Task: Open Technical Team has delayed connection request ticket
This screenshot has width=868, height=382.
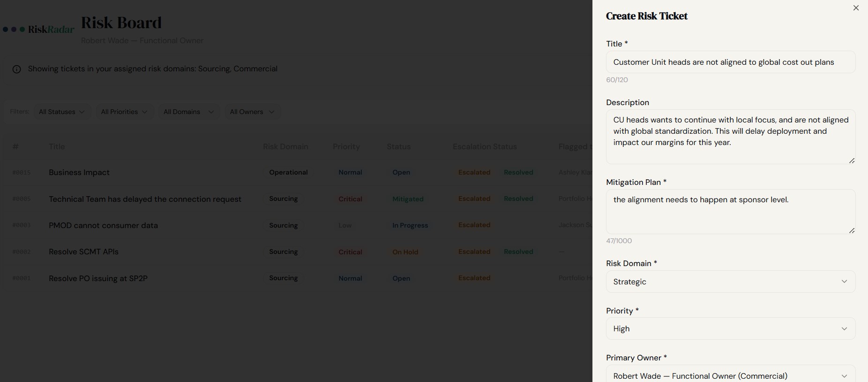Action: click(x=145, y=199)
